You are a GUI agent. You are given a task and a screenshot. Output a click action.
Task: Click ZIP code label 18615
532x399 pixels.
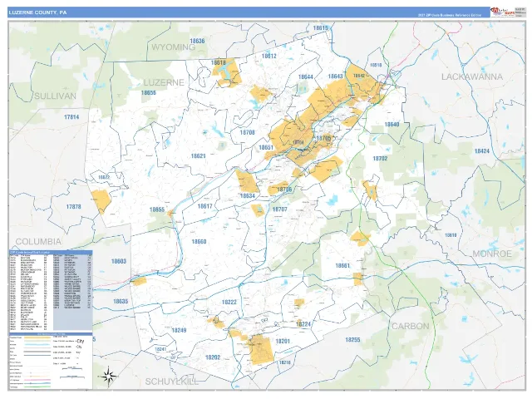pyautogui.click(x=320, y=27)
